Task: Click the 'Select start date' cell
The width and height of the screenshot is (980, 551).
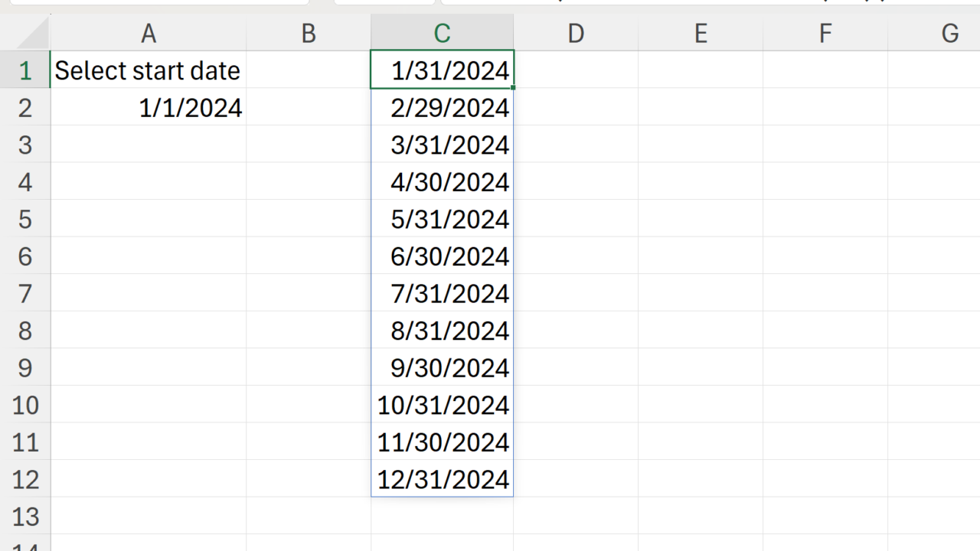Action: 148,70
